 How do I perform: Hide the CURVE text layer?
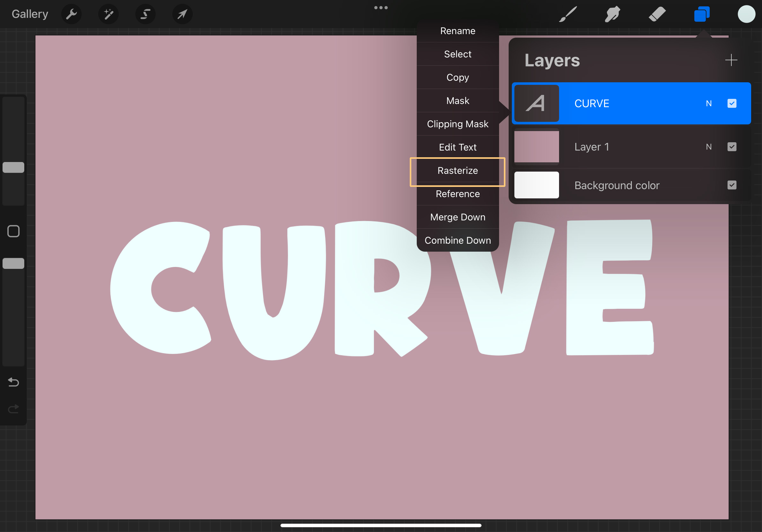731,103
